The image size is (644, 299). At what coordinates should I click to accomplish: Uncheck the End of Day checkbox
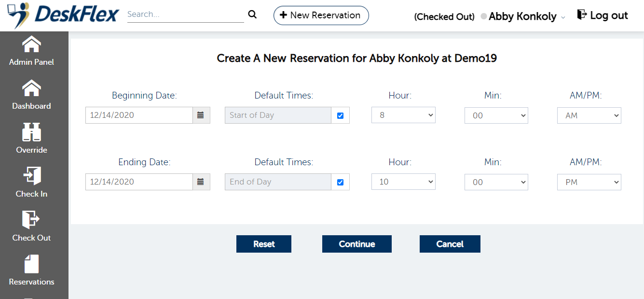point(340,182)
